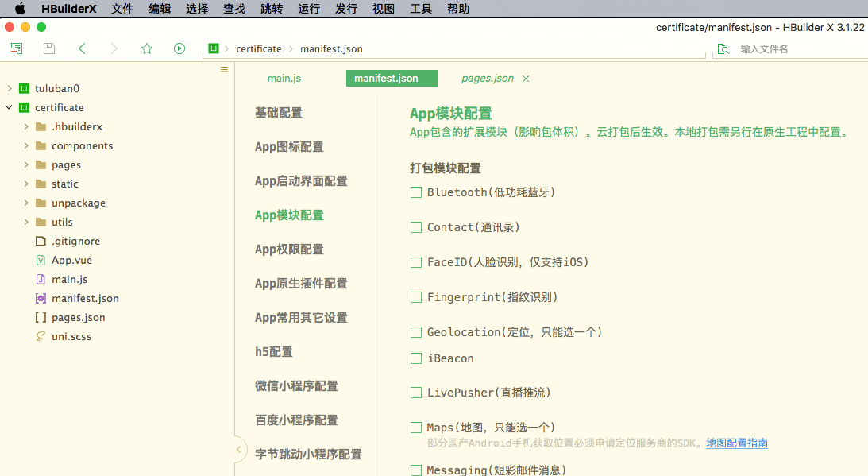868x476 pixels.
Task: Expand the .hbuilderx folder arrow
Action: click(26, 127)
